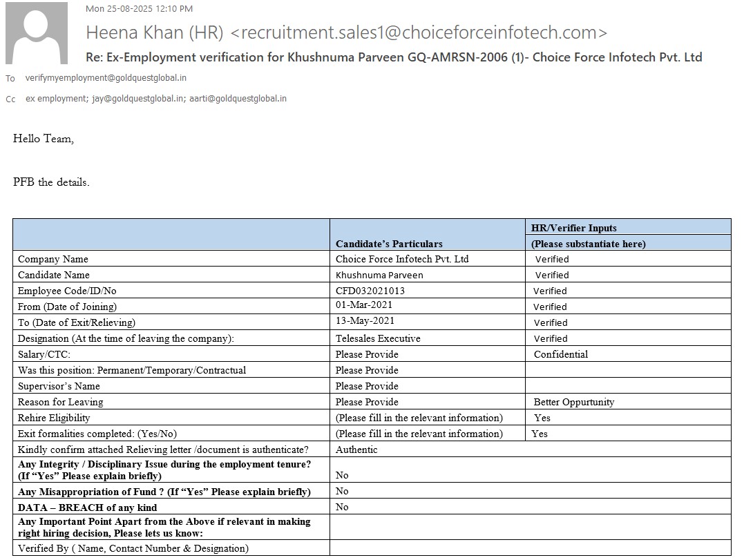The height and width of the screenshot is (560, 744).
Task: Click the exit date 13-May-2021
Action: pyautogui.click(x=365, y=320)
